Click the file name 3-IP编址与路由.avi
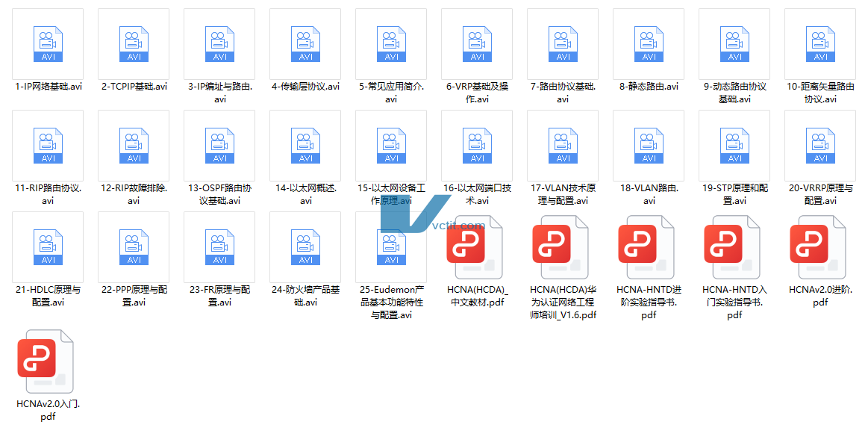This screenshot has width=868, height=428. pos(219,93)
